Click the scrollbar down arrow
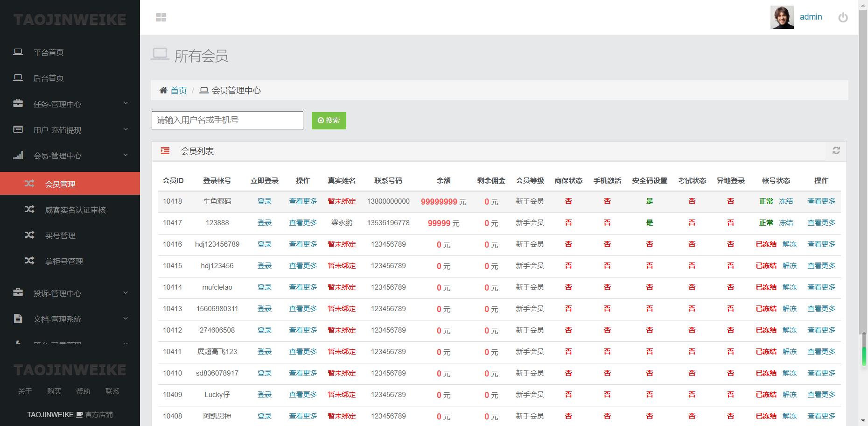 point(864,422)
